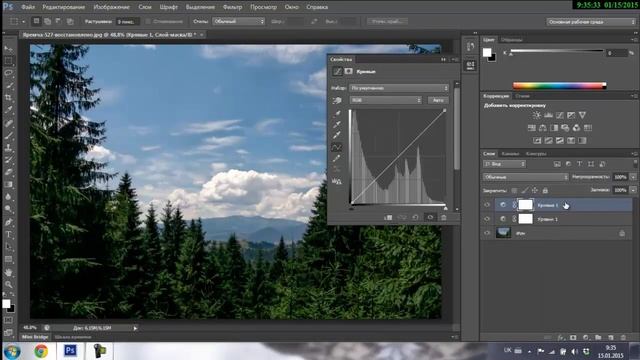Open the Файл menu
The image size is (640, 360).
28,7
